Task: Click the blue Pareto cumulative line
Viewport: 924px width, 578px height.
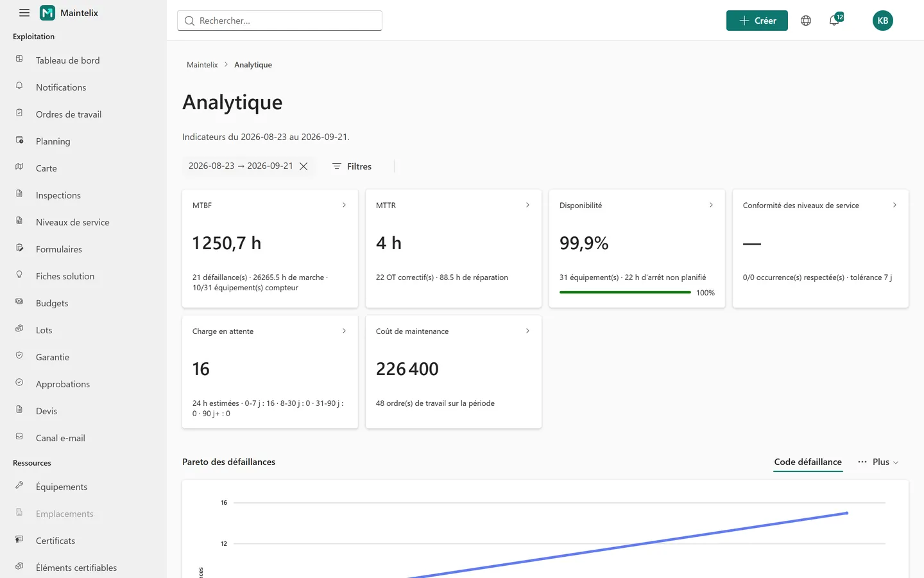Action: point(629,546)
